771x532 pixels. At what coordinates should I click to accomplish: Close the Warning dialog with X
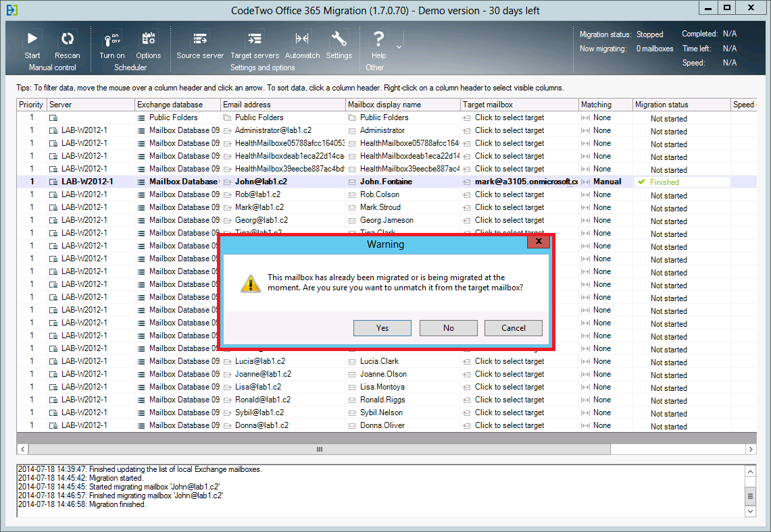(539, 241)
